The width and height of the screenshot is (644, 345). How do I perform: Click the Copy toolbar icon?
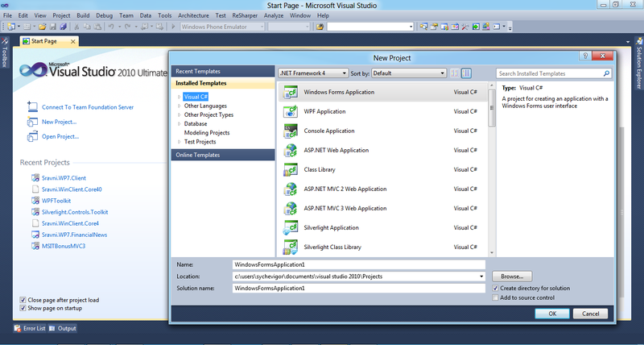tap(87, 27)
